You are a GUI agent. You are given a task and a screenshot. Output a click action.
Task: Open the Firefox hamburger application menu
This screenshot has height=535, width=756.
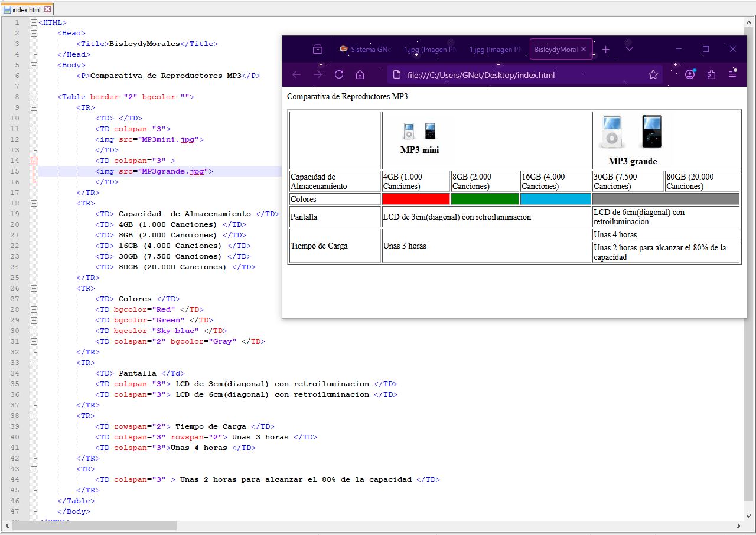click(732, 74)
